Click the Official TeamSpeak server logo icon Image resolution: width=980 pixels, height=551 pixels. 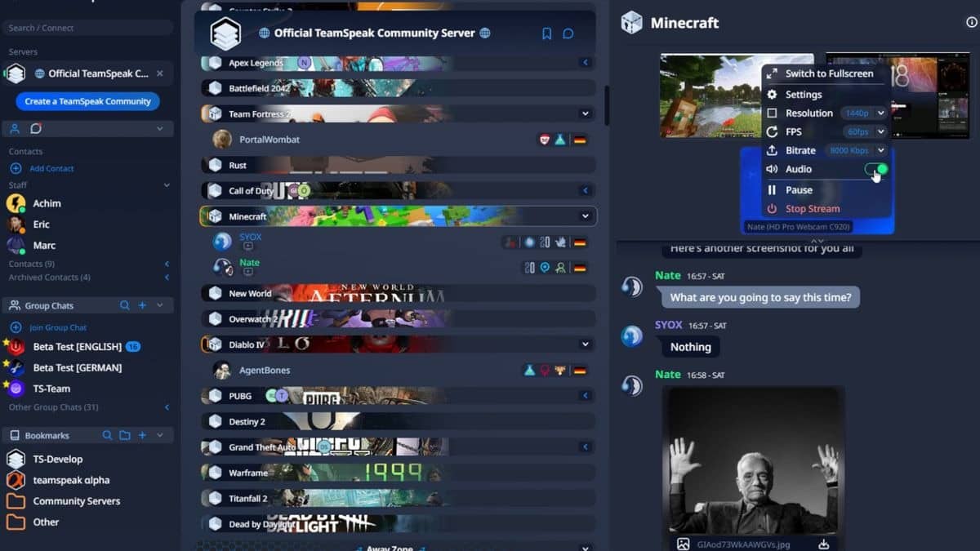pos(225,33)
